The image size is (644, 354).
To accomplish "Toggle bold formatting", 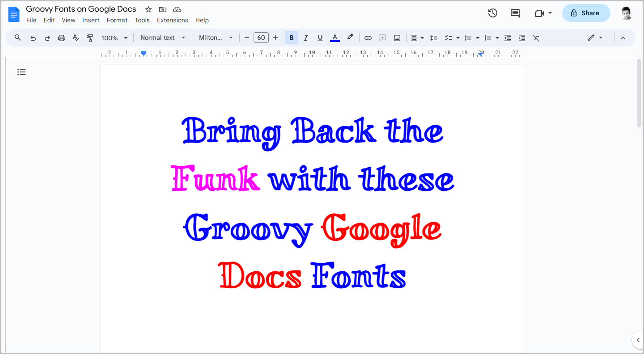I will pos(291,38).
